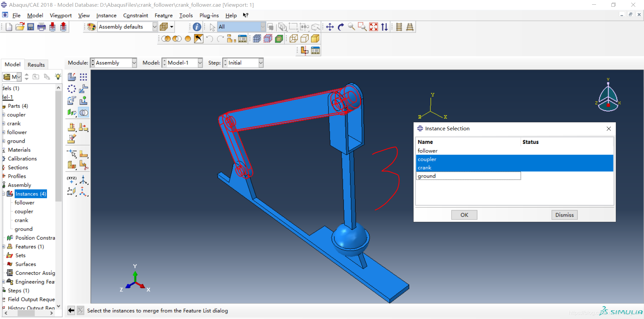This screenshot has height=319, width=644.
Task: Click the Pan View tool
Action: click(330, 27)
